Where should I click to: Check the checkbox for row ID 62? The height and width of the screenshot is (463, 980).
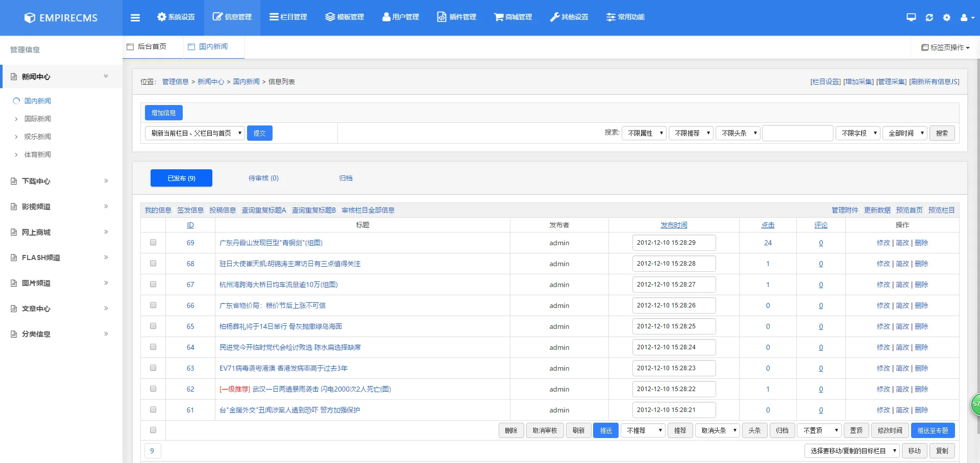tap(152, 389)
